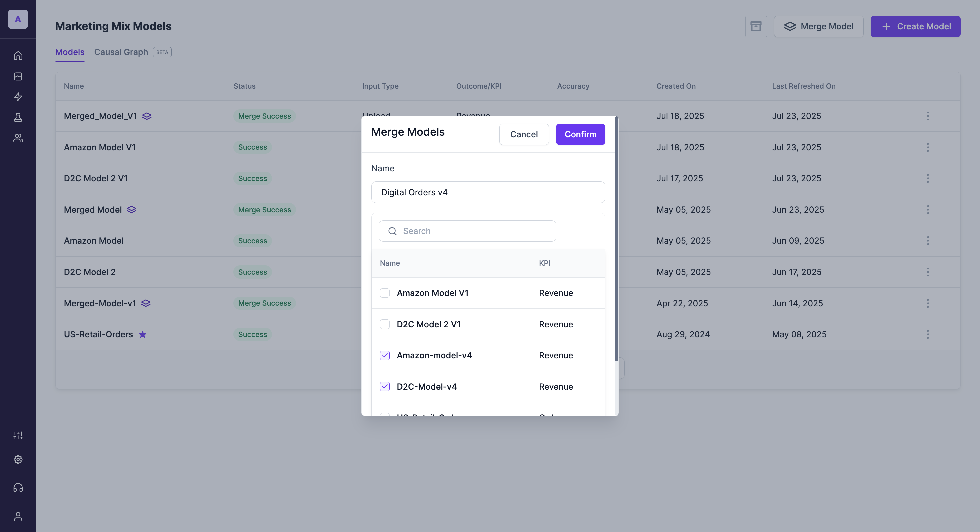Click the headphones support icon

(18, 487)
